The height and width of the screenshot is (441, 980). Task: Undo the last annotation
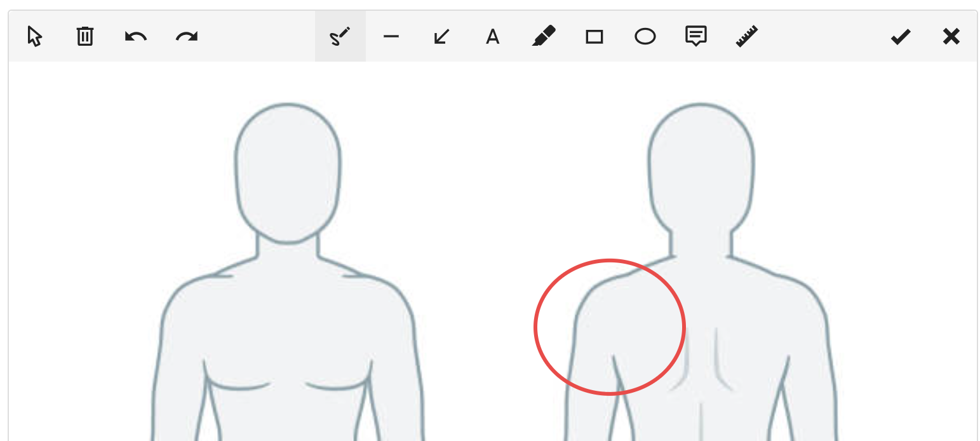pyautogui.click(x=136, y=37)
